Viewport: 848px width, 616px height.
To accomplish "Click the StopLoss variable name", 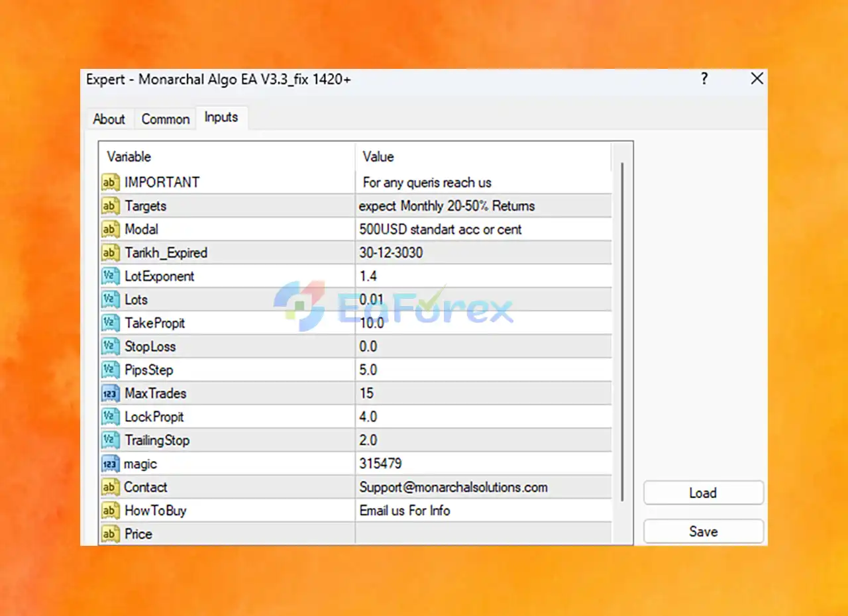I will click(x=150, y=346).
